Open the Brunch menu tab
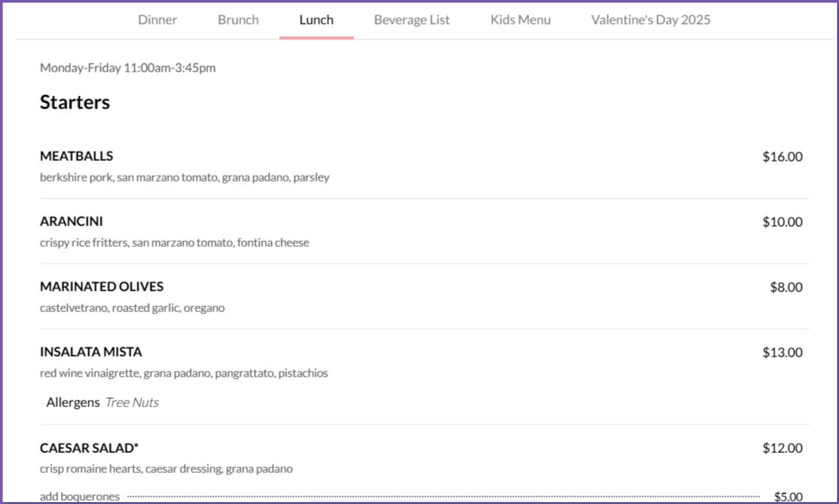The height and width of the screenshot is (504, 839). click(238, 20)
